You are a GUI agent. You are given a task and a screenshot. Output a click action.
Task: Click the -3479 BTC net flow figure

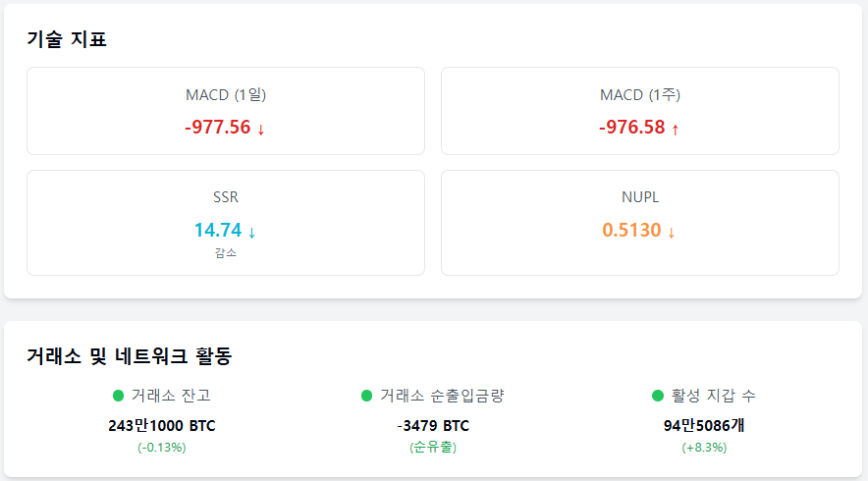click(x=433, y=426)
